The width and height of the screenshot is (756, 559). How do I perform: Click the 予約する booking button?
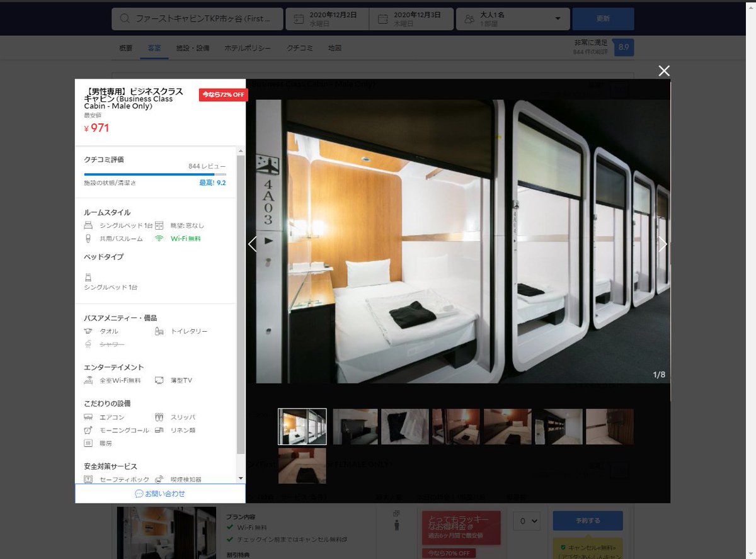(x=588, y=521)
